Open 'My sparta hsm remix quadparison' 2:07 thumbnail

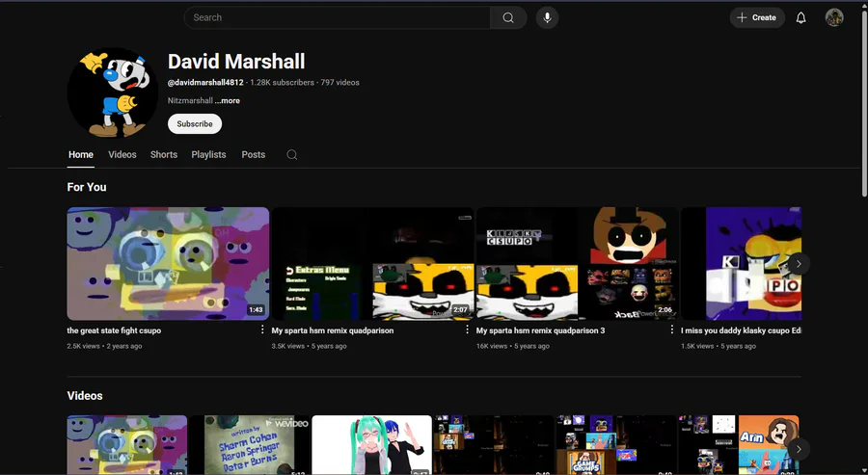(372, 264)
